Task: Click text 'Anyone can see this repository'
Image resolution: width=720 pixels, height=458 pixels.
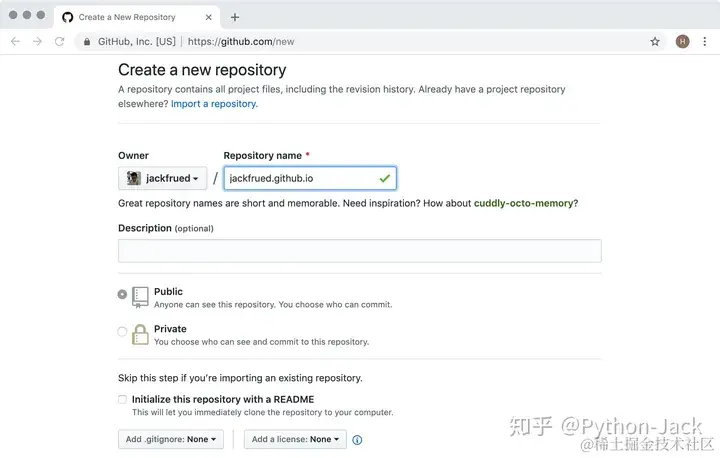Action: click(x=273, y=305)
